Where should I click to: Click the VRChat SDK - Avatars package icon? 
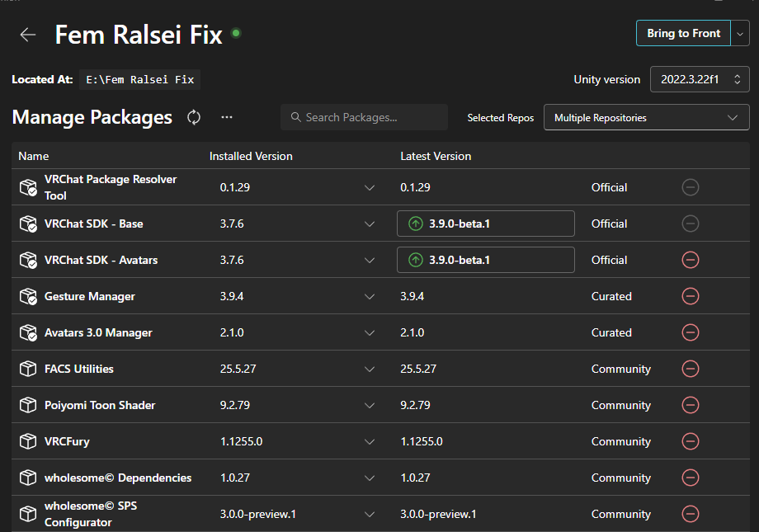(x=28, y=260)
